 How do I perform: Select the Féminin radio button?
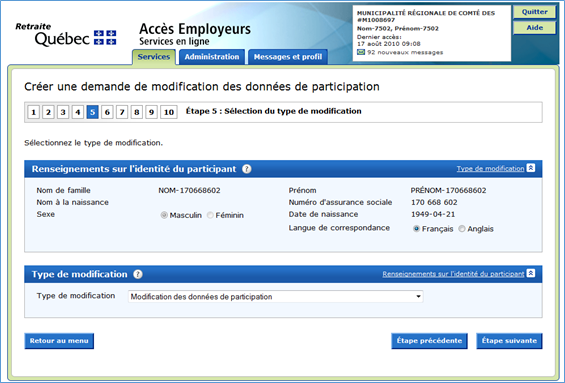[x=210, y=215]
